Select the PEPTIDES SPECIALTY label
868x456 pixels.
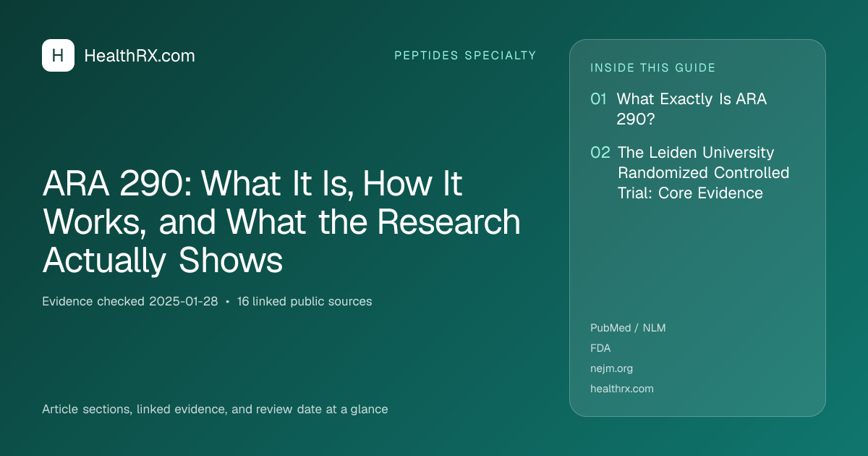click(x=465, y=56)
